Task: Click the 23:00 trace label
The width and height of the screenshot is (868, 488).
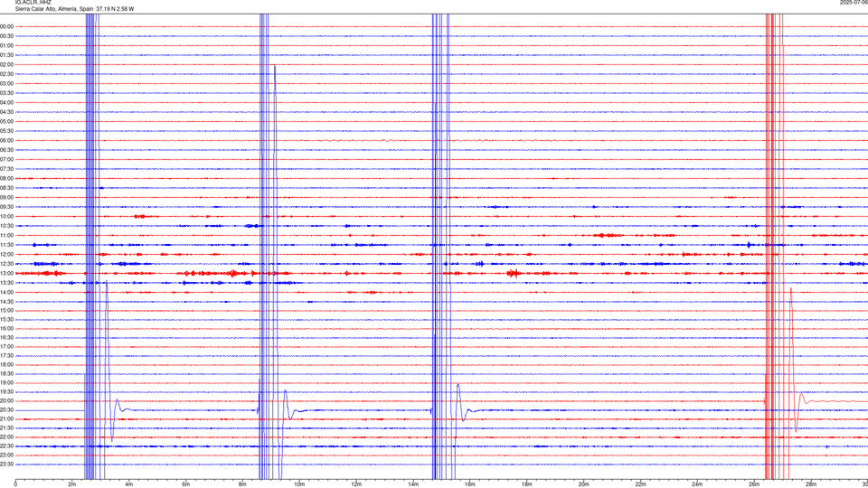Action: [6, 455]
